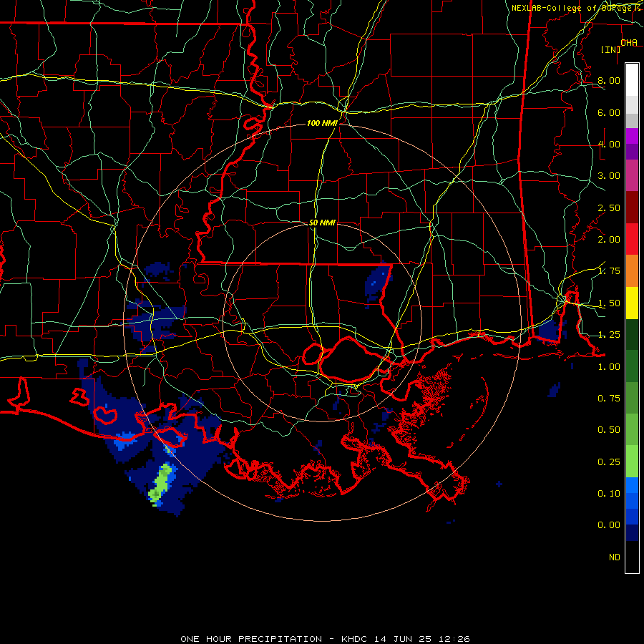The height and width of the screenshot is (644, 644).
Task: Click the light green heavy-rain core on the map
Action: (160, 484)
